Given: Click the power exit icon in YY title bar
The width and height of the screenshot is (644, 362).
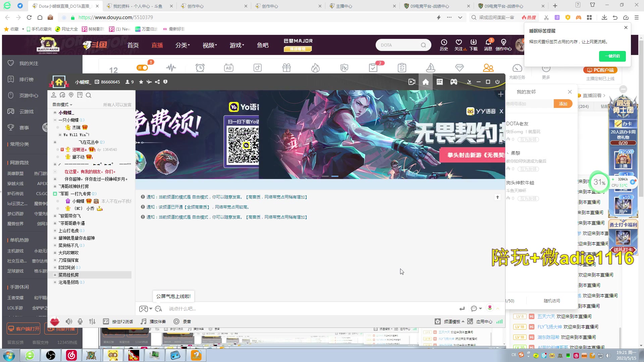Looking at the screenshot, I should (497, 82).
